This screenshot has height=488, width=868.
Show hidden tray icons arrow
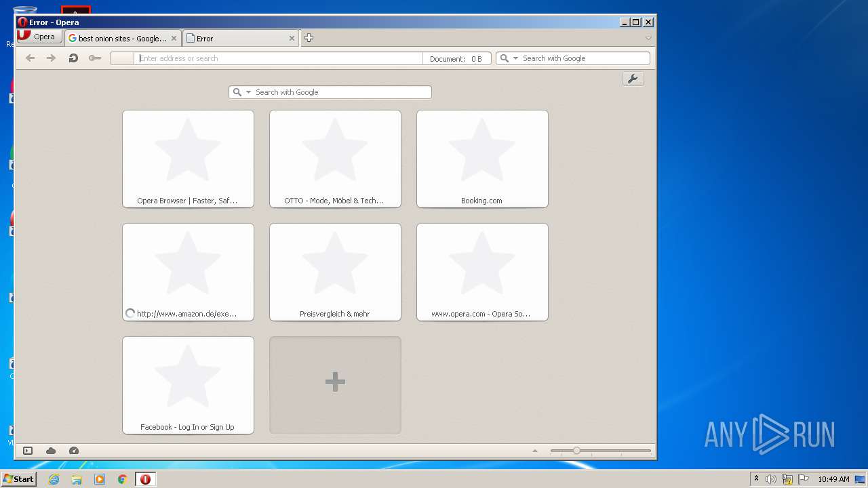[x=756, y=479]
